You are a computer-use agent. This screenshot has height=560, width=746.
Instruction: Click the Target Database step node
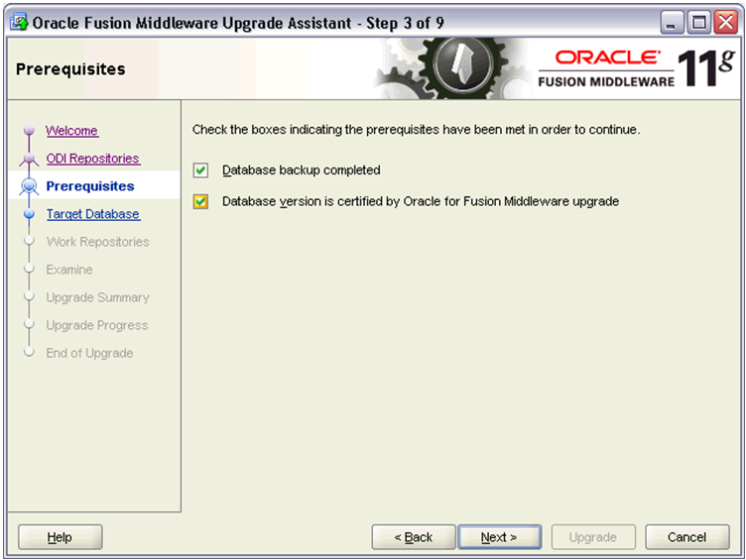pyautogui.click(x=29, y=214)
